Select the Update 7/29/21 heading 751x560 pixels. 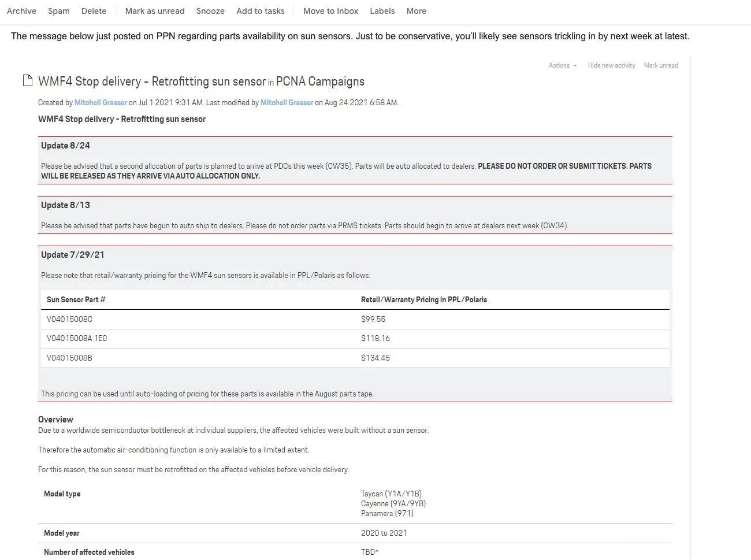[73, 255]
